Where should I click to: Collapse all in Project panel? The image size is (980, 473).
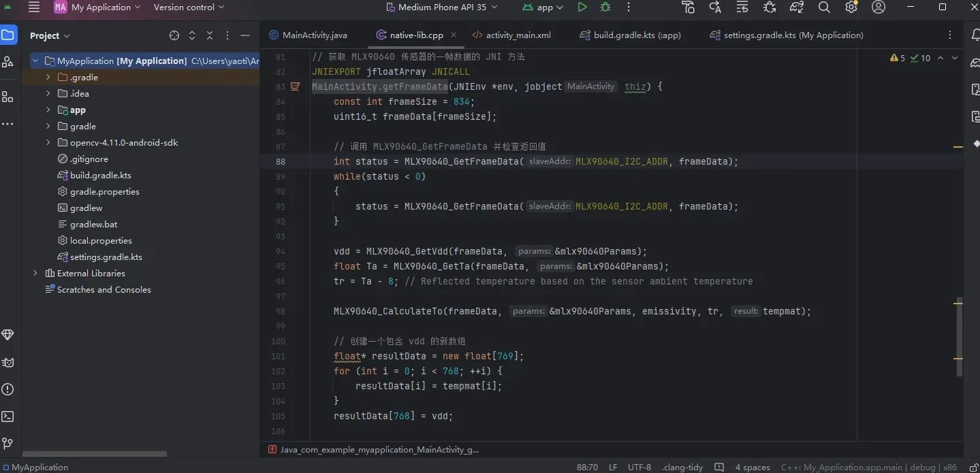point(210,35)
